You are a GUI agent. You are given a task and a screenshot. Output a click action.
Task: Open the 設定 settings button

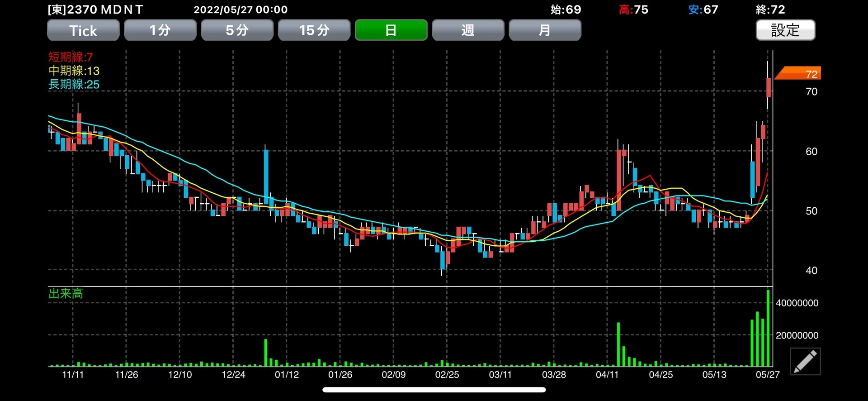point(785,30)
